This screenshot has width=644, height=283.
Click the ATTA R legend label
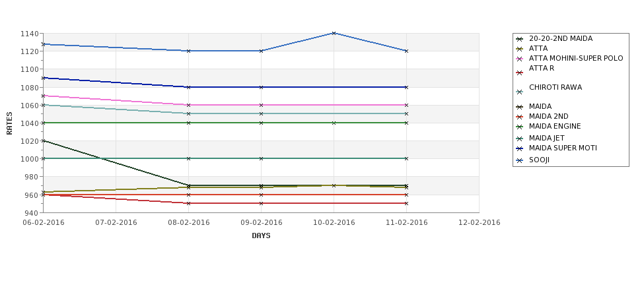click(x=542, y=68)
